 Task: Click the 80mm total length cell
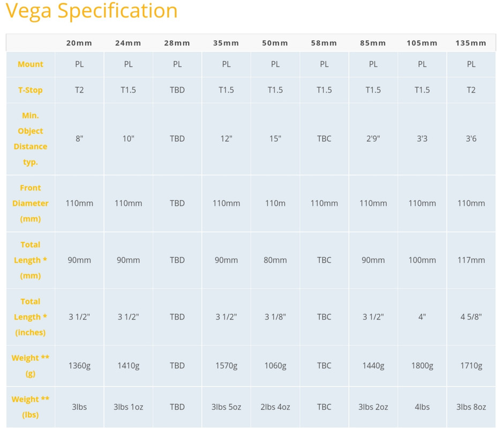tap(275, 260)
